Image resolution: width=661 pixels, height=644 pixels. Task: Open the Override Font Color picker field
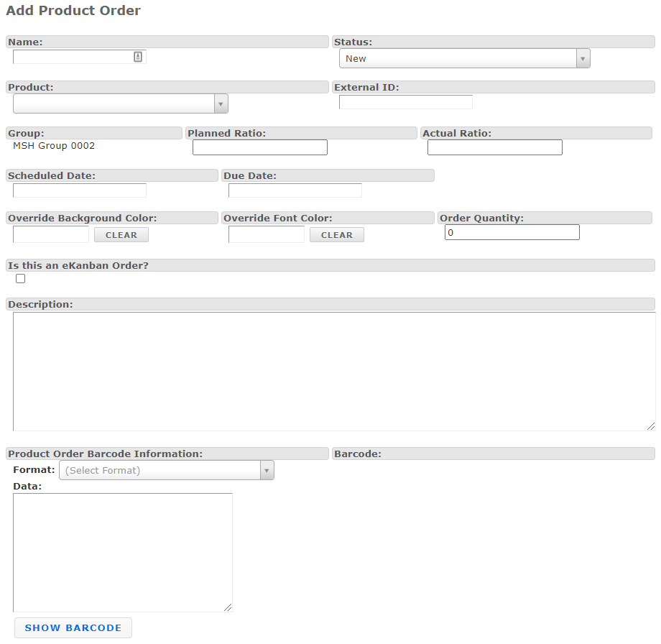[x=267, y=234]
